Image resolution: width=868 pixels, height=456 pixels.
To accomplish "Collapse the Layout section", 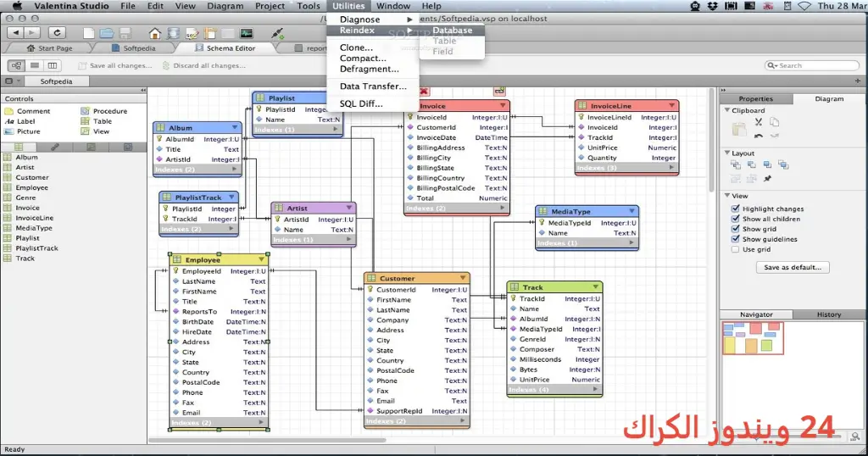I will [727, 153].
